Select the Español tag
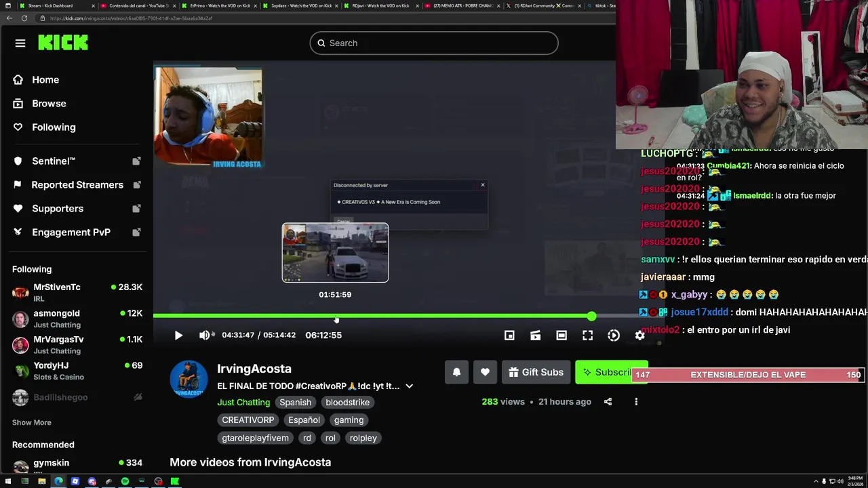This screenshot has width=868, height=488. [304, 420]
